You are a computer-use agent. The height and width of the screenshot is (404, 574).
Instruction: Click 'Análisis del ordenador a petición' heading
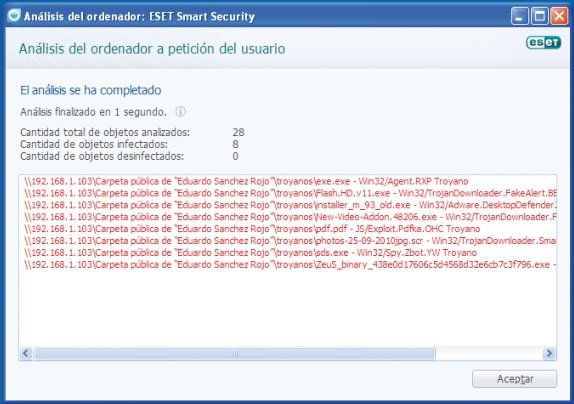point(152,49)
